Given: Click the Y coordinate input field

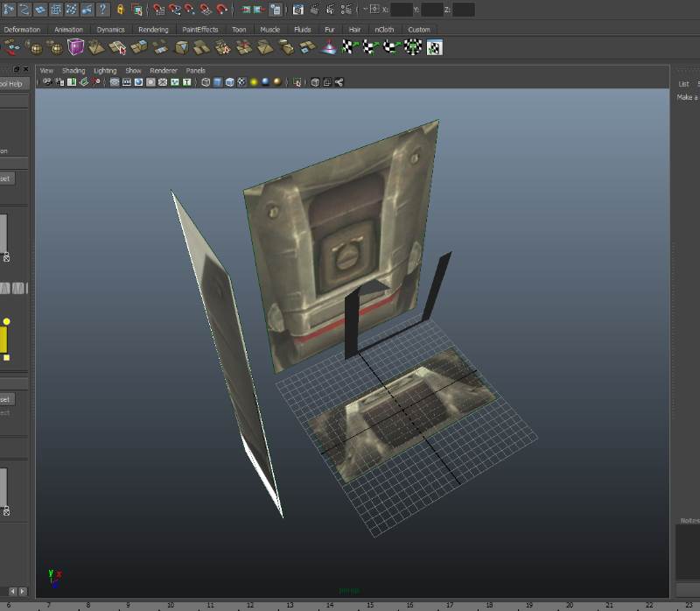Looking at the screenshot, I should coord(432,10).
